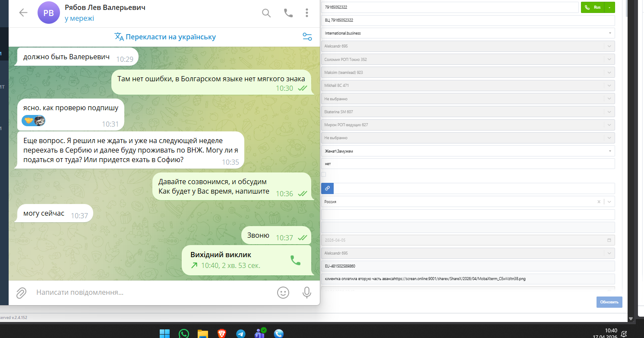Redial using the phone icon in the outgoing call bubble
The width and height of the screenshot is (644, 338).
(295, 260)
